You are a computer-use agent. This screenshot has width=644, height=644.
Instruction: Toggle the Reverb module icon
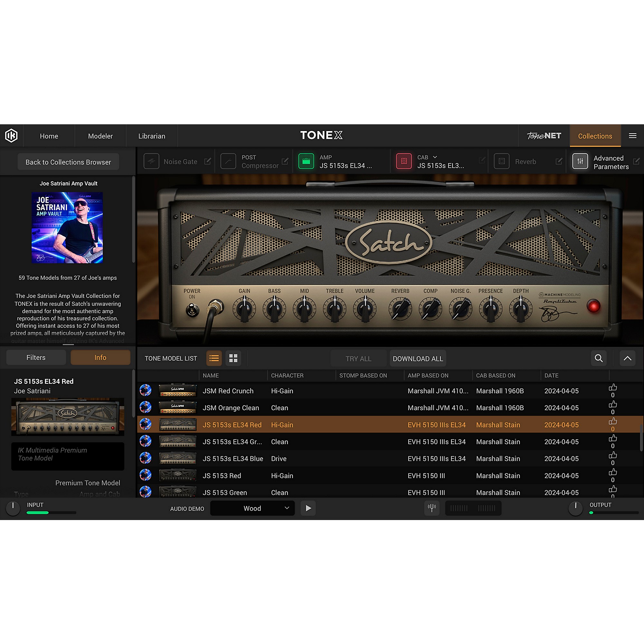pos(502,161)
